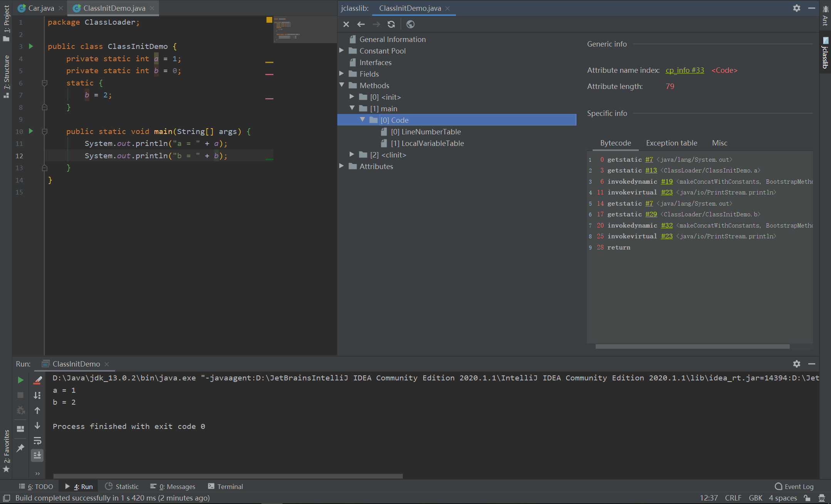Toggle the console layout icon in Run panel
Viewport: 831px width, 504px height.
click(x=20, y=429)
